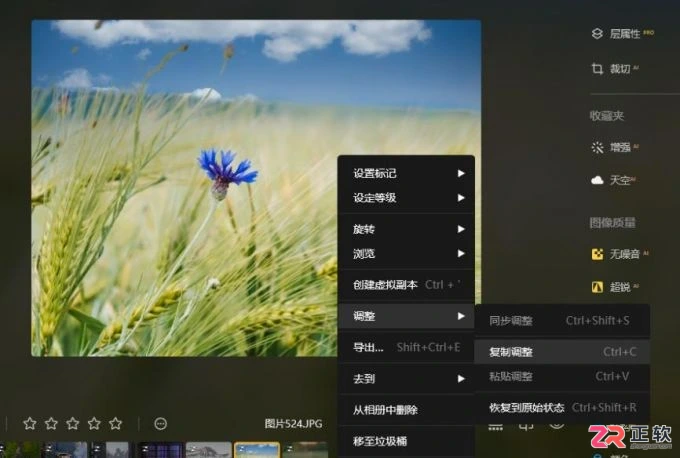The image size is (680, 458).
Task: Select 恢复到原始状态 in the submenu
Action: tap(562, 408)
